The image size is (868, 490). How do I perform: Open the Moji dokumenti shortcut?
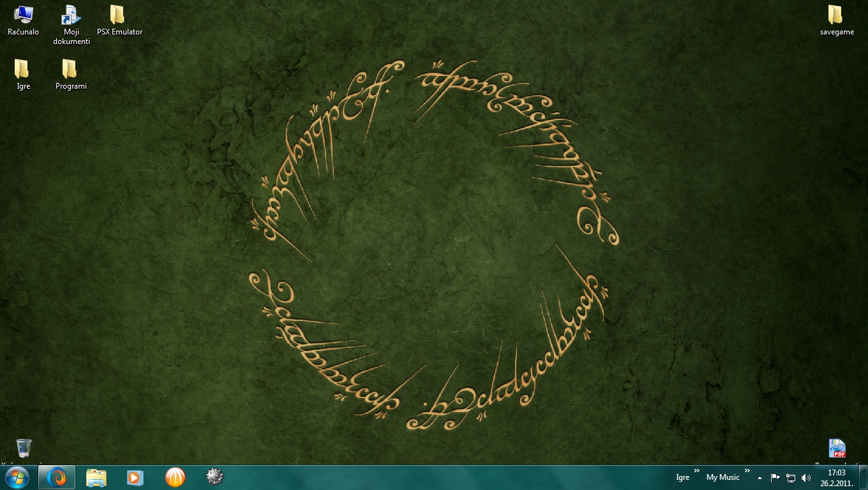click(x=71, y=25)
